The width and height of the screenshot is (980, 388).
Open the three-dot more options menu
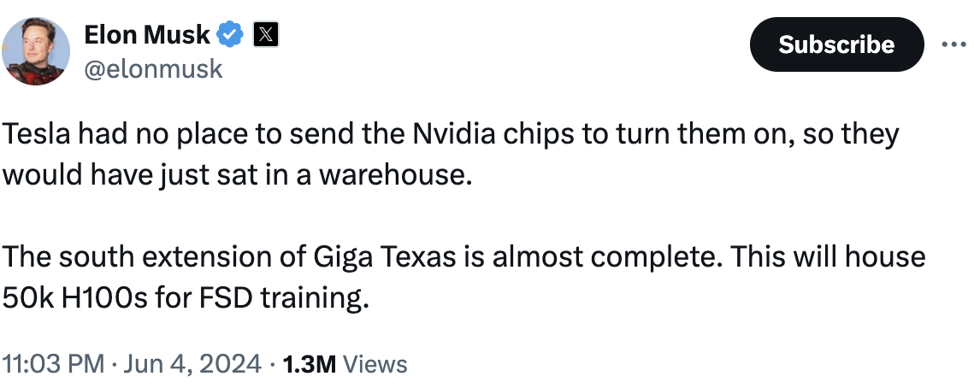pos(952,43)
